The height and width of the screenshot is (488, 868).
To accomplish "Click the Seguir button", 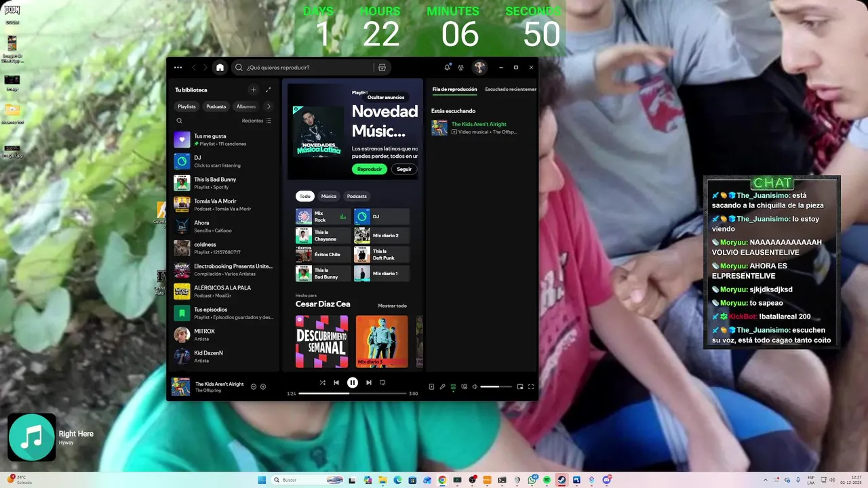I will click(x=404, y=169).
